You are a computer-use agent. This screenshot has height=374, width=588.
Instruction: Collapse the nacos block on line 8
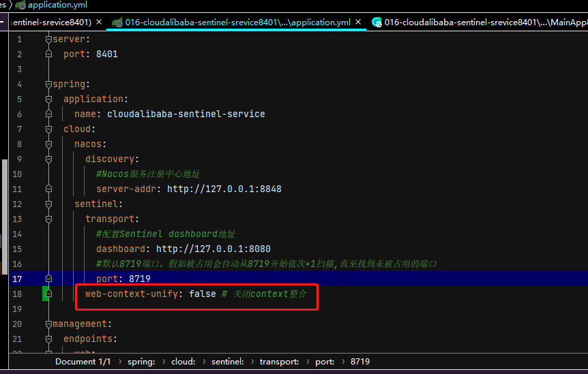(48, 144)
